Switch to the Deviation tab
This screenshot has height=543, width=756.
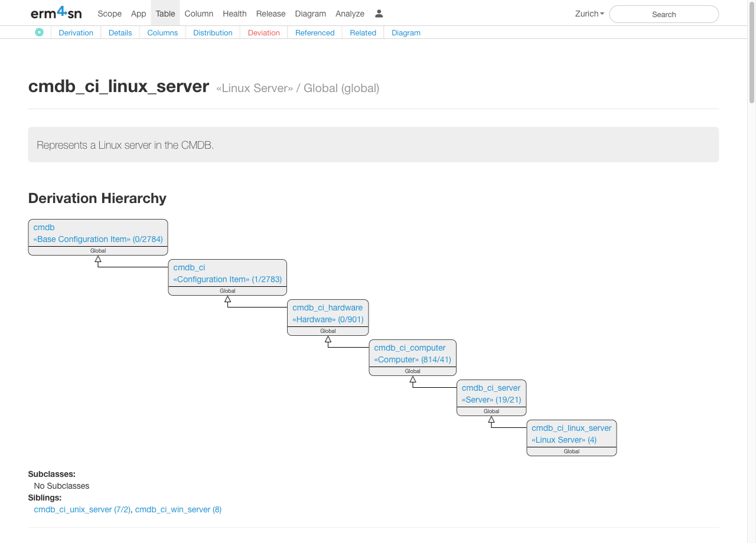(263, 32)
